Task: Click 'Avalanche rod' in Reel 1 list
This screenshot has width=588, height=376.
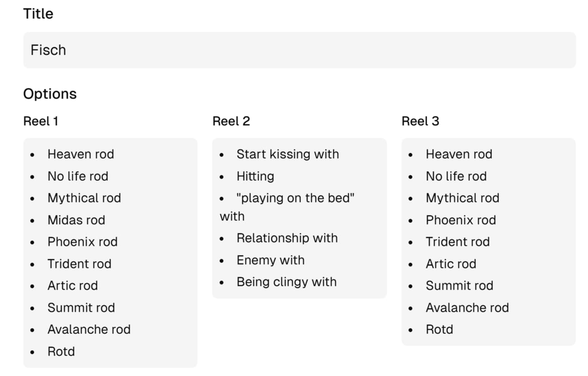Action: pos(89,329)
